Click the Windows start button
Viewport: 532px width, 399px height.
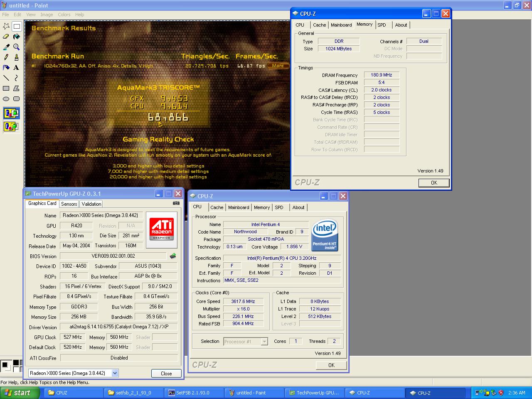(x=20, y=393)
